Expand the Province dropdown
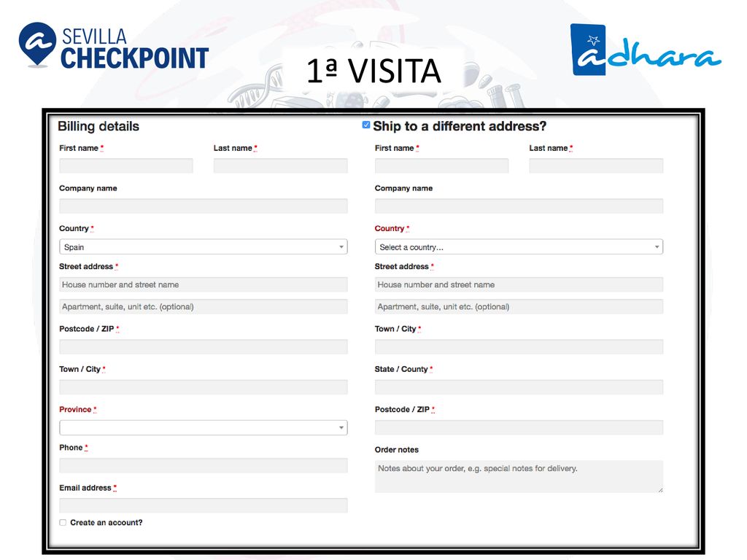The width and height of the screenshot is (747, 560). point(204,427)
